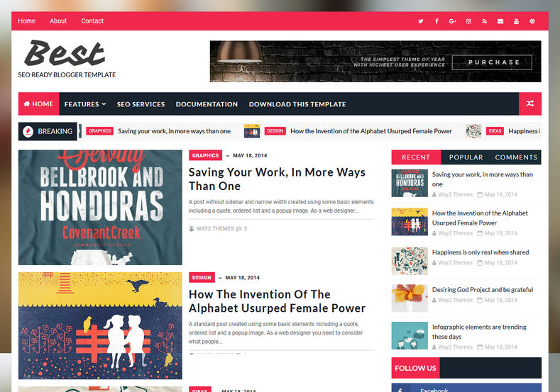Screen dimensions: 560x392
Task: Open the Google Plus icon link
Action: point(453,21)
